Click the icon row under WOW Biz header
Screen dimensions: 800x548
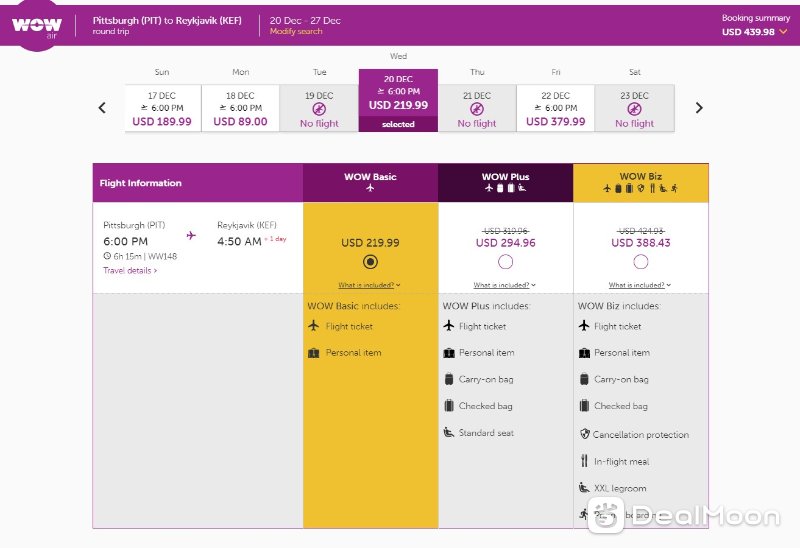point(640,188)
